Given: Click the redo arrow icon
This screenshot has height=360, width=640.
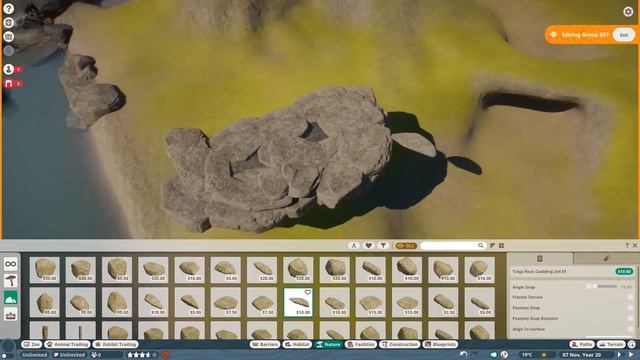Looking at the screenshot, I should (x=474, y=355).
